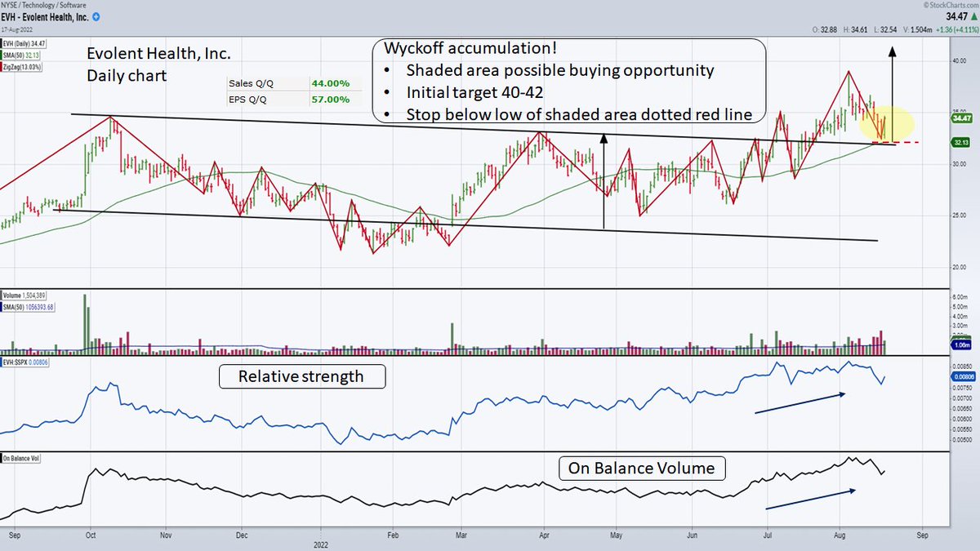Click the tall October volume spike bar

(x=85, y=324)
